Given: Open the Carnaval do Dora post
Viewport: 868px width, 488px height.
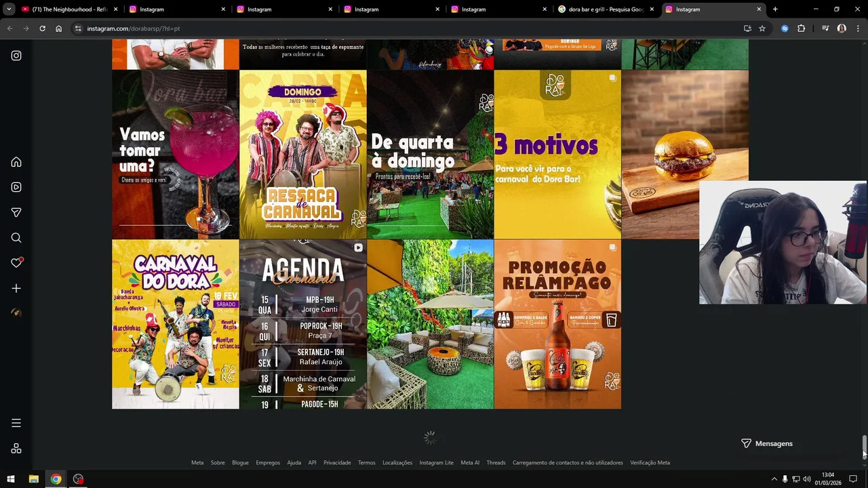Looking at the screenshot, I should tap(175, 324).
